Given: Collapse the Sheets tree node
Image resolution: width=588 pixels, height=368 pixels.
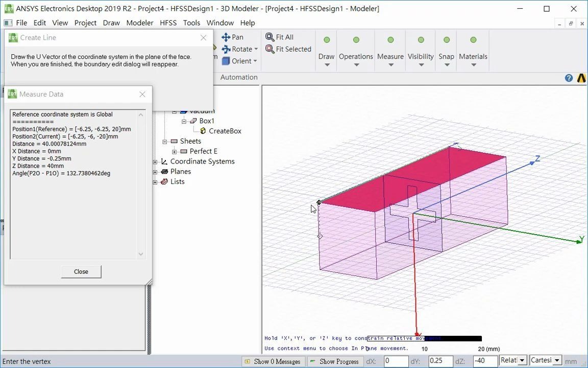Looking at the screenshot, I should [x=165, y=142].
